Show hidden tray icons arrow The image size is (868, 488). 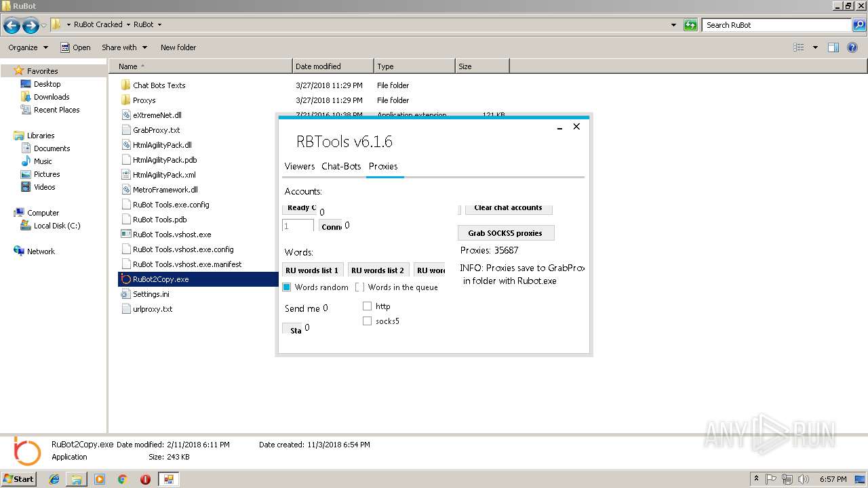point(755,479)
